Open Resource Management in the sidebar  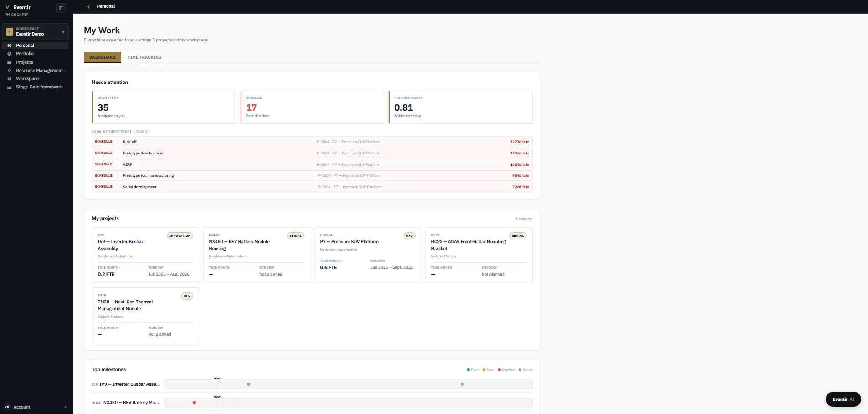(x=36, y=70)
